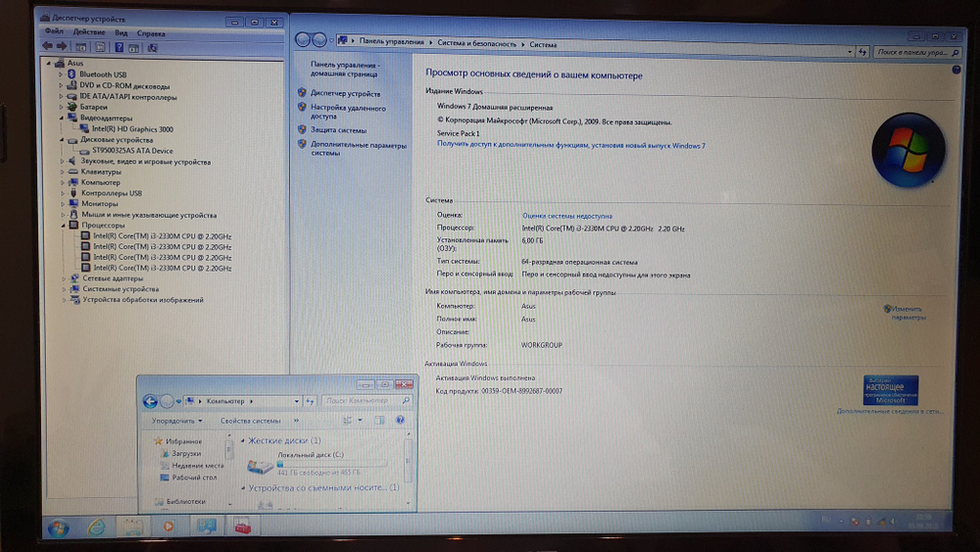Click refresh button beside control panel address bar

pos(862,52)
